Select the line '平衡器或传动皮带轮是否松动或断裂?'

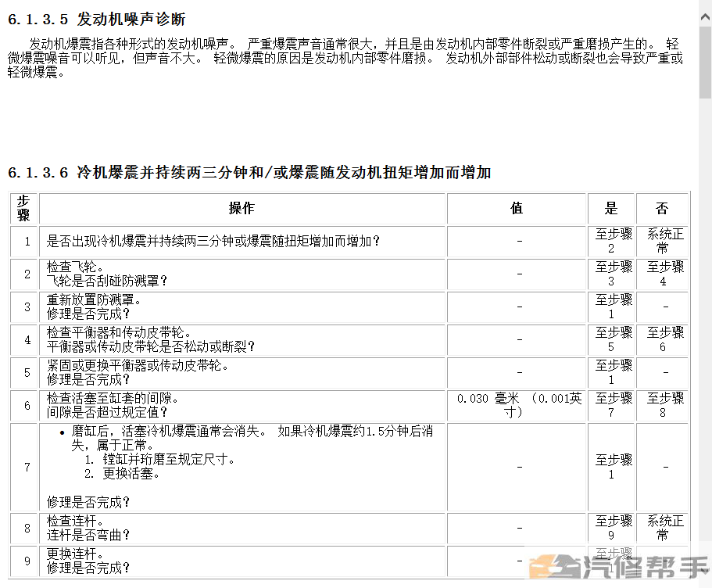[x=151, y=347]
